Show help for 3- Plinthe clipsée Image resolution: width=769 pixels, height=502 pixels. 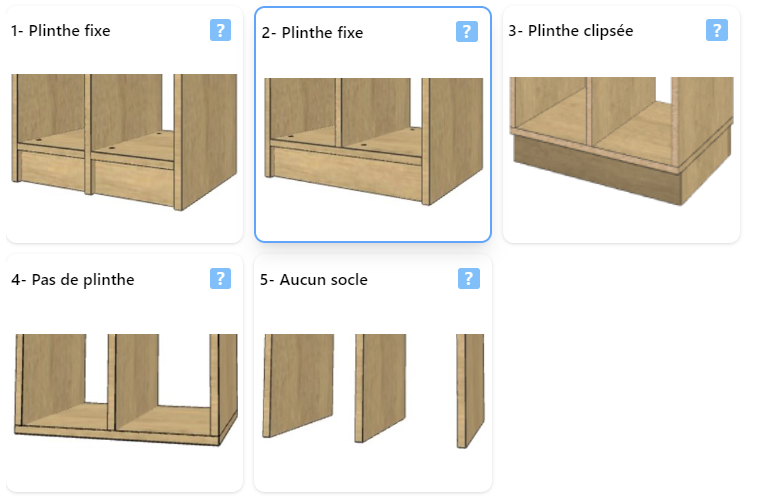click(x=717, y=30)
